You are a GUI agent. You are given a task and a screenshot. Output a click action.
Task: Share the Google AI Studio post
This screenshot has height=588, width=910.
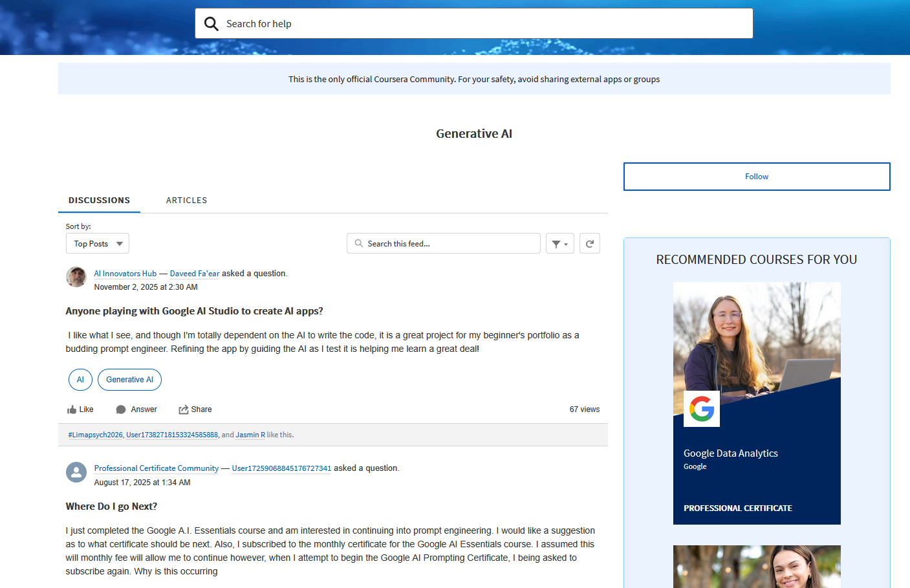coord(195,409)
